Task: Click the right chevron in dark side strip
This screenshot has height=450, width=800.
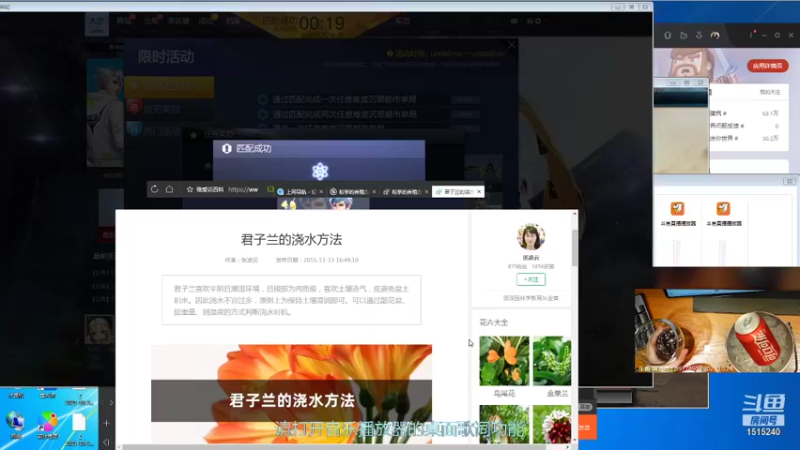Action: pyautogui.click(x=111, y=403)
